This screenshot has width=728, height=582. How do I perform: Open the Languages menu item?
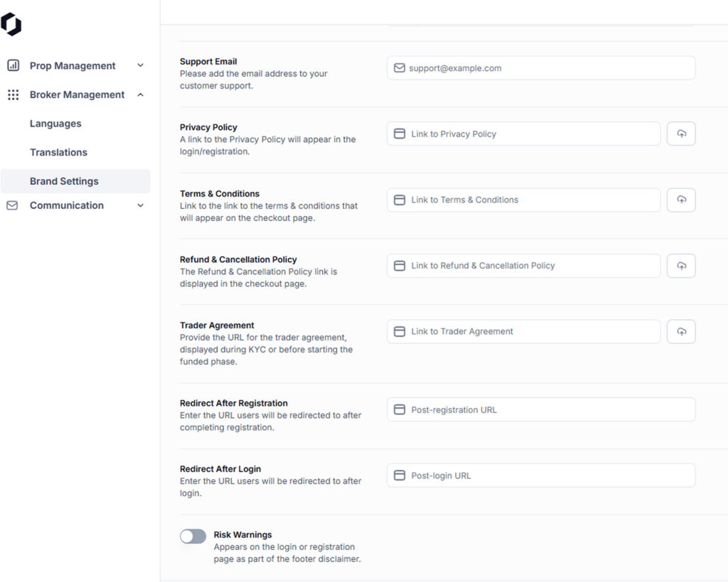[x=55, y=124]
